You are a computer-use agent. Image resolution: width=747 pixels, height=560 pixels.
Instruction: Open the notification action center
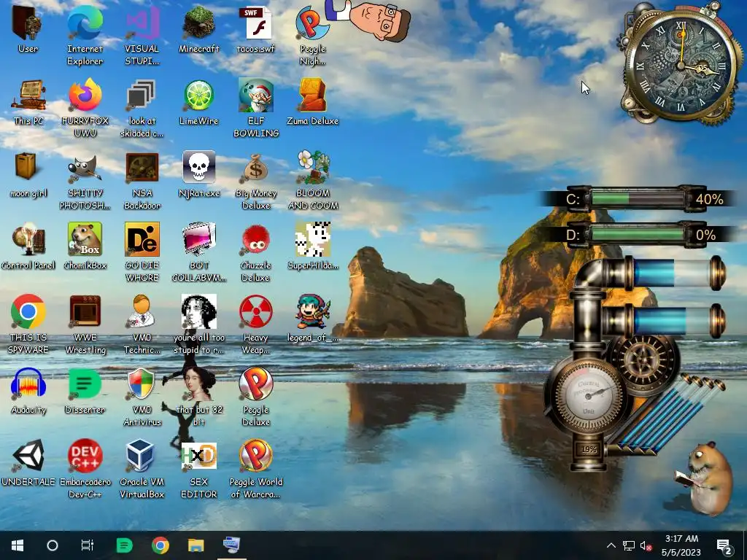click(x=724, y=545)
